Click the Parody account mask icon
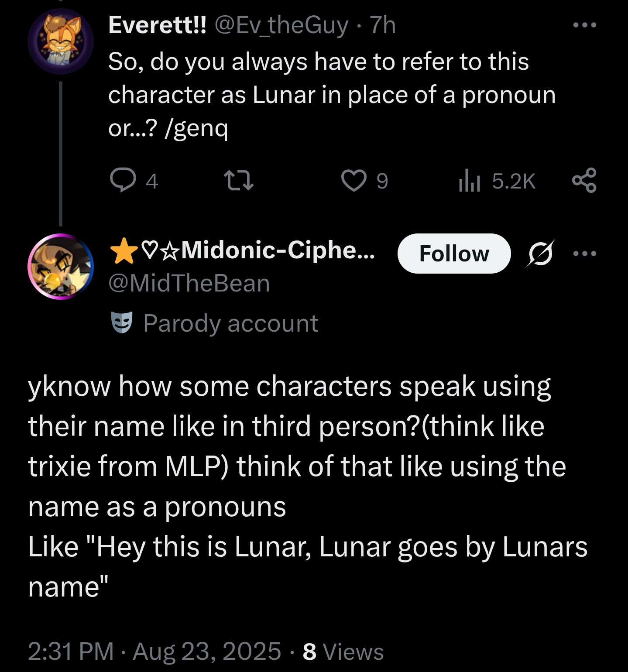Screen dimensions: 628x672 [122, 323]
